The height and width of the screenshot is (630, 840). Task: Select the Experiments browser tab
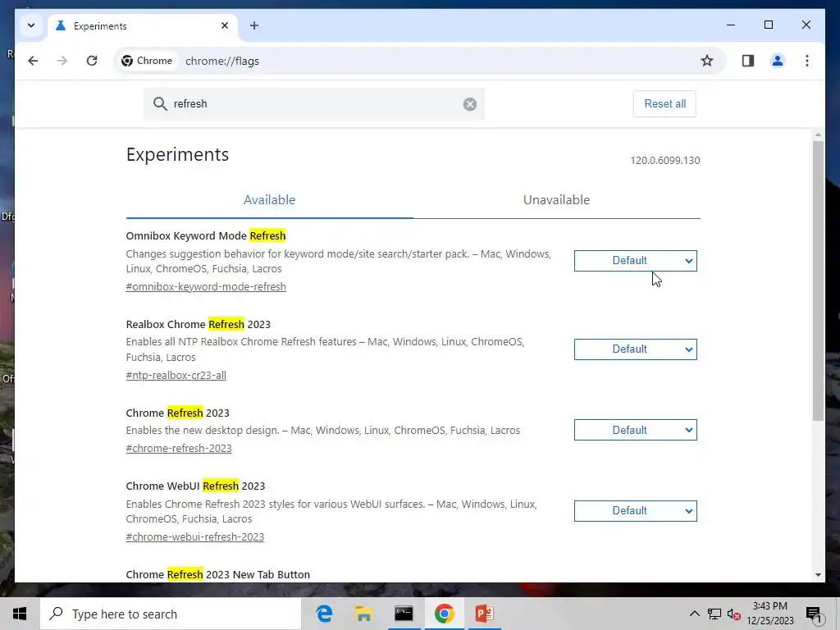pyautogui.click(x=143, y=25)
